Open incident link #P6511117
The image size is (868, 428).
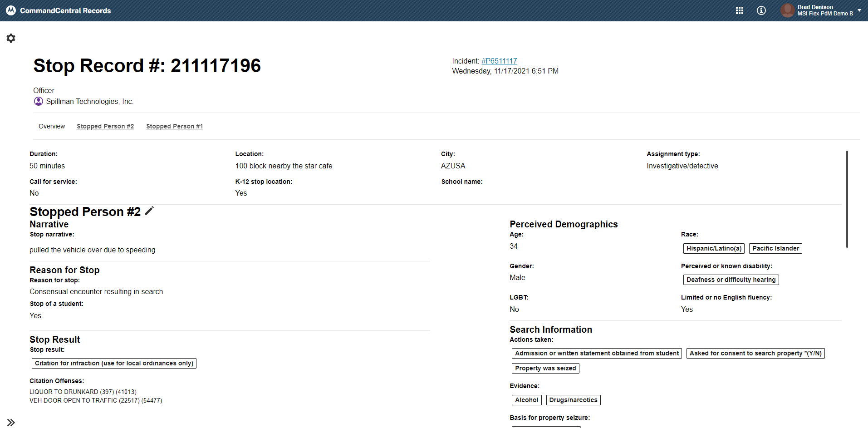tap(499, 61)
